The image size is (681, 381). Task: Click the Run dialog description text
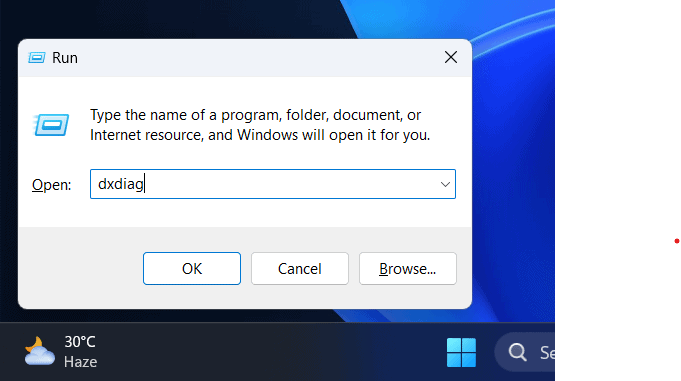(x=260, y=125)
